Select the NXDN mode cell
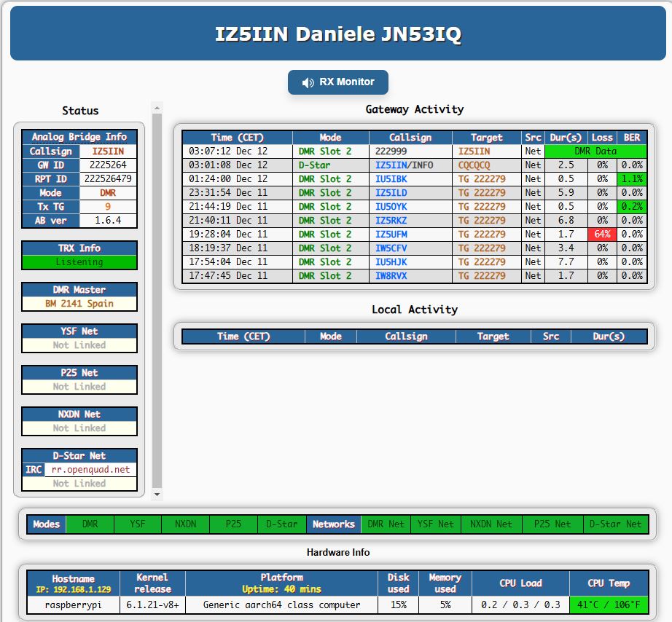Image resolution: width=672 pixels, height=622 pixels. tap(185, 524)
